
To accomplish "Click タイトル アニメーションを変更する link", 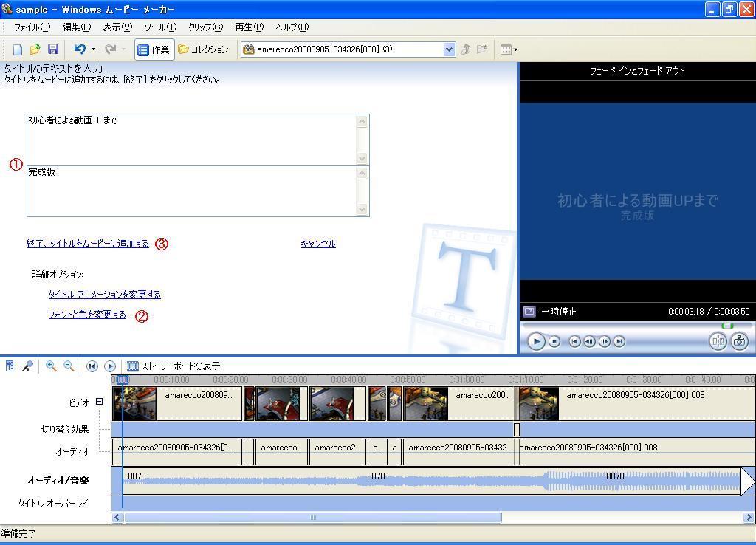I will tap(104, 294).
